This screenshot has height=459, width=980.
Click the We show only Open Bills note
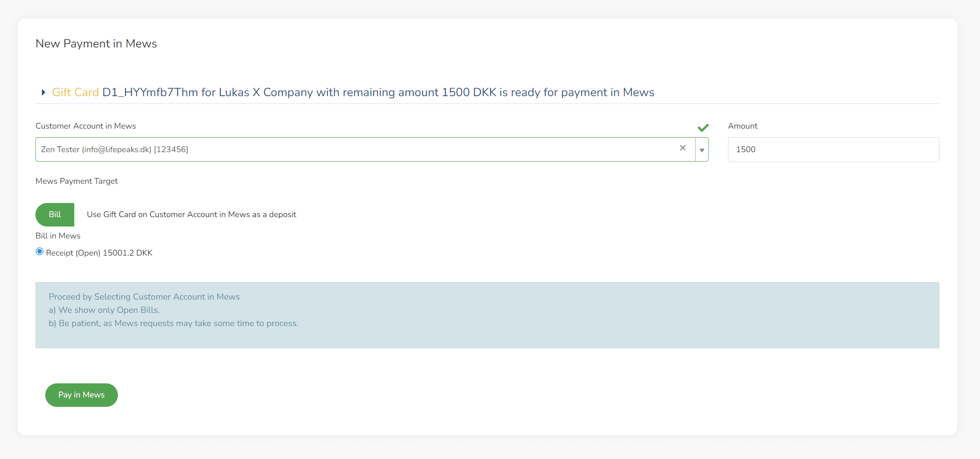tap(104, 310)
